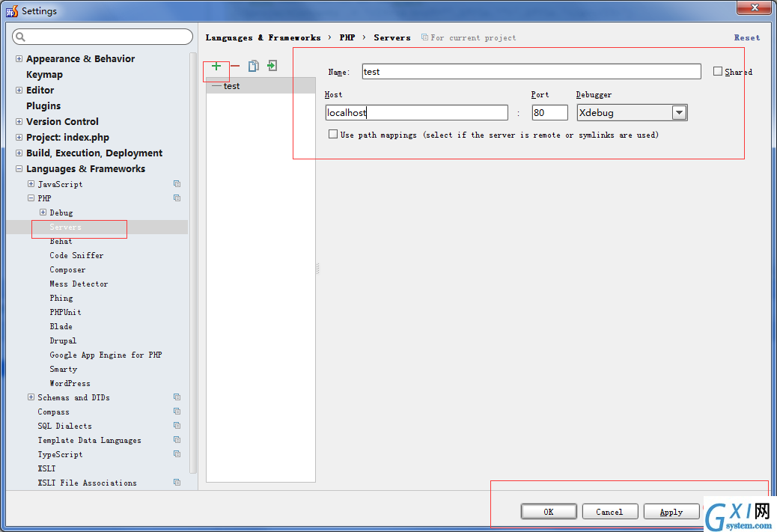777x532 pixels.
Task: Collapse Languages & Frameworks node
Action: 19,169
